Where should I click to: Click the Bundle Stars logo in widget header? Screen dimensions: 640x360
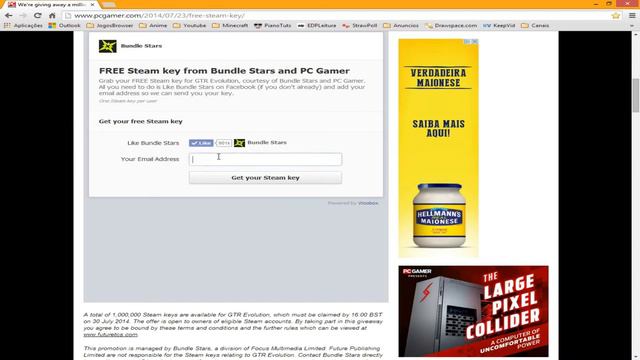107,46
